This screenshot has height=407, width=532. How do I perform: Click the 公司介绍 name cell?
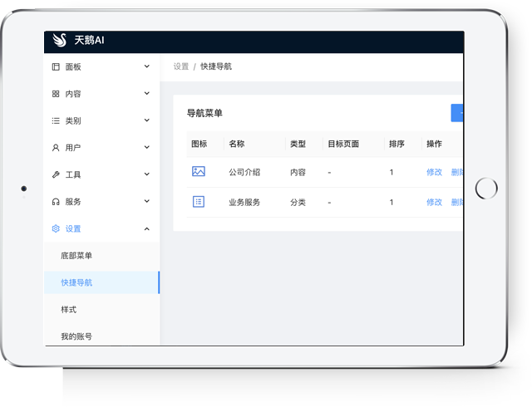click(244, 172)
